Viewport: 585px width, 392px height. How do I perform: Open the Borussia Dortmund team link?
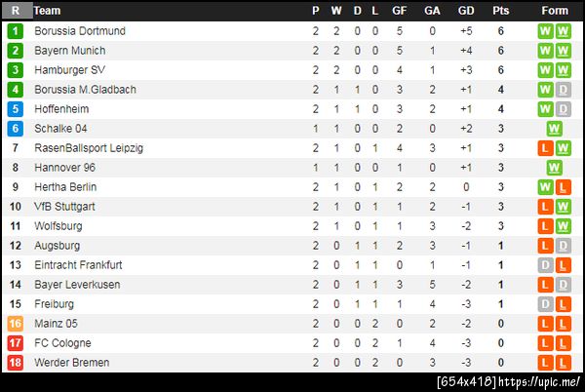79,31
